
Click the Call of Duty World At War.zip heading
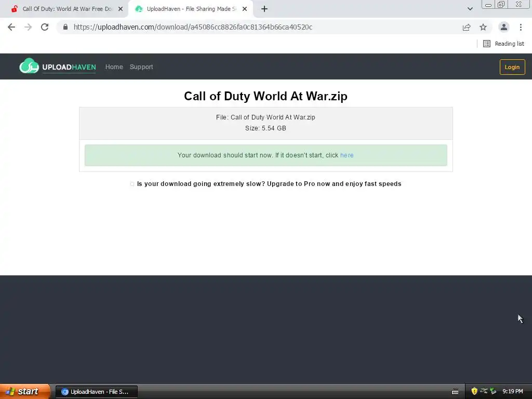[265, 96]
